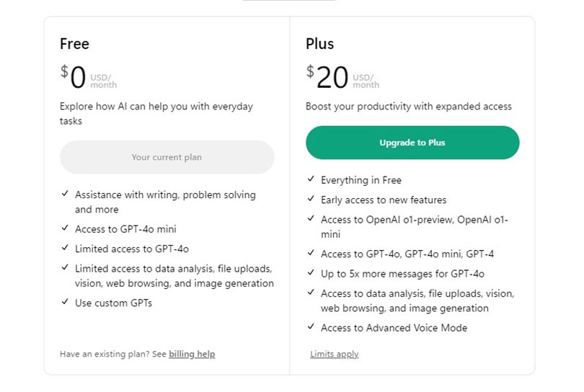Click checkmark beside Up to 5x more messages
584x392 pixels.
pos(311,272)
